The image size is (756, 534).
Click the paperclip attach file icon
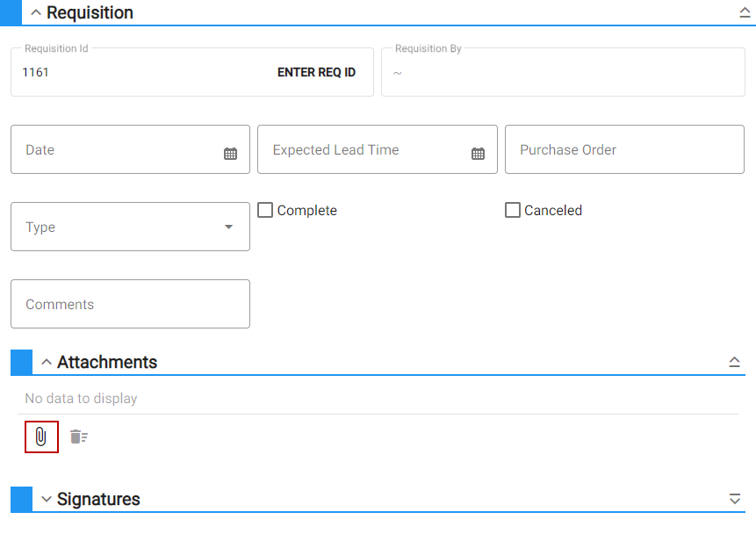tap(41, 437)
